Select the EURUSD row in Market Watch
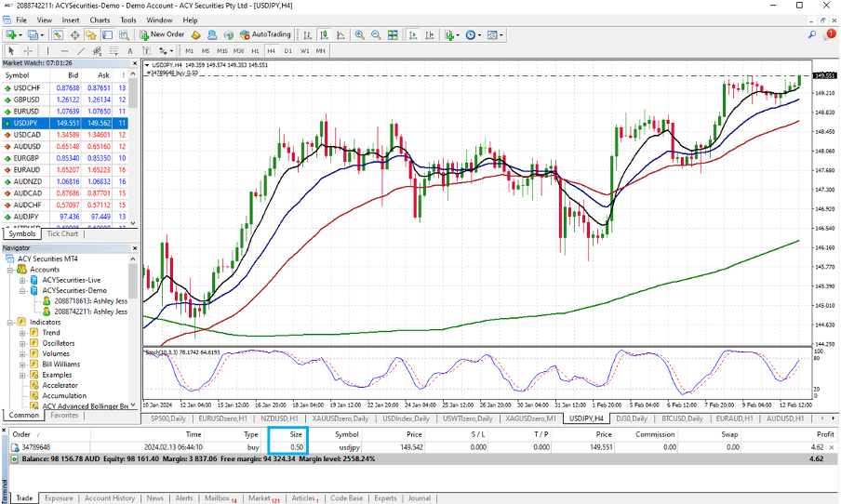The height and width of the screenshot is (504, 841). point(37,111)
